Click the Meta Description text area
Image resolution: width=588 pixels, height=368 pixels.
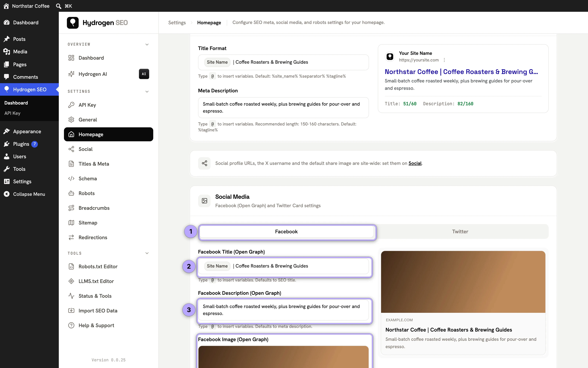(x=283, y=108)
